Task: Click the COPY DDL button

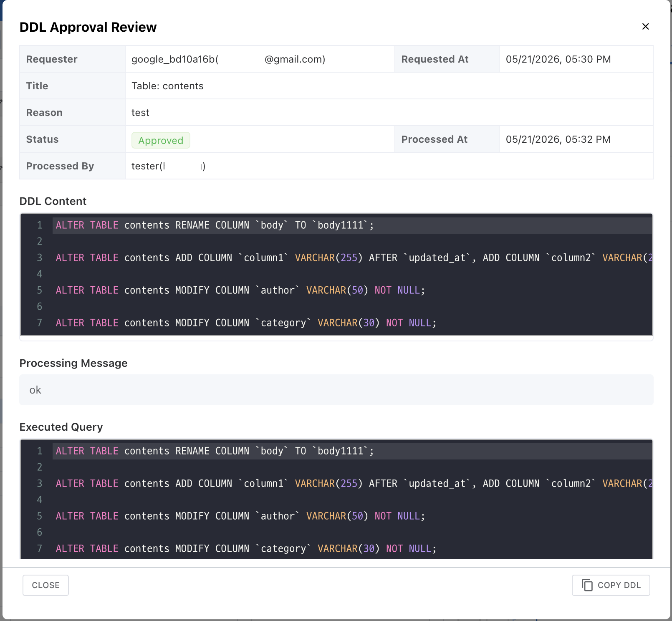Action: [x=611, y=585]
